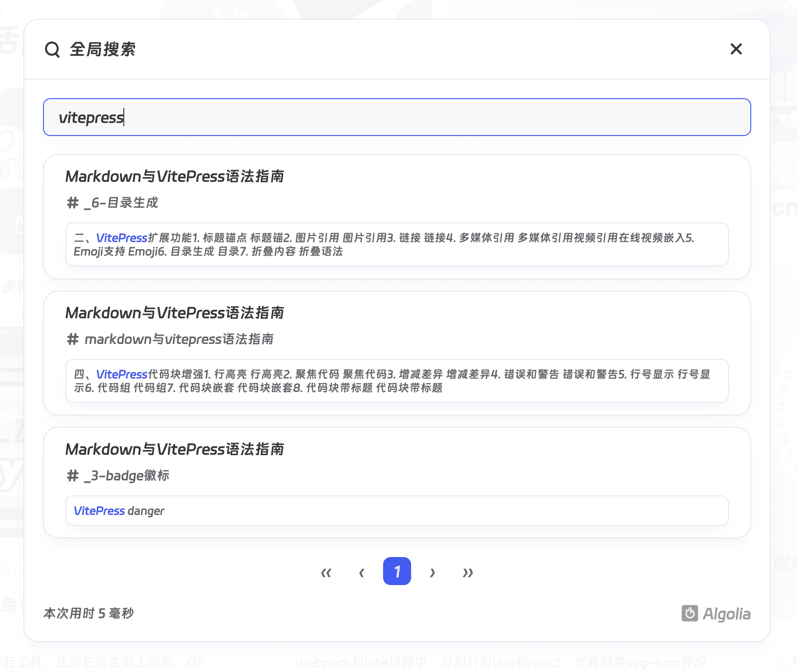
Task: Focus the search field containing vitepress
Action: coord(397,117)
